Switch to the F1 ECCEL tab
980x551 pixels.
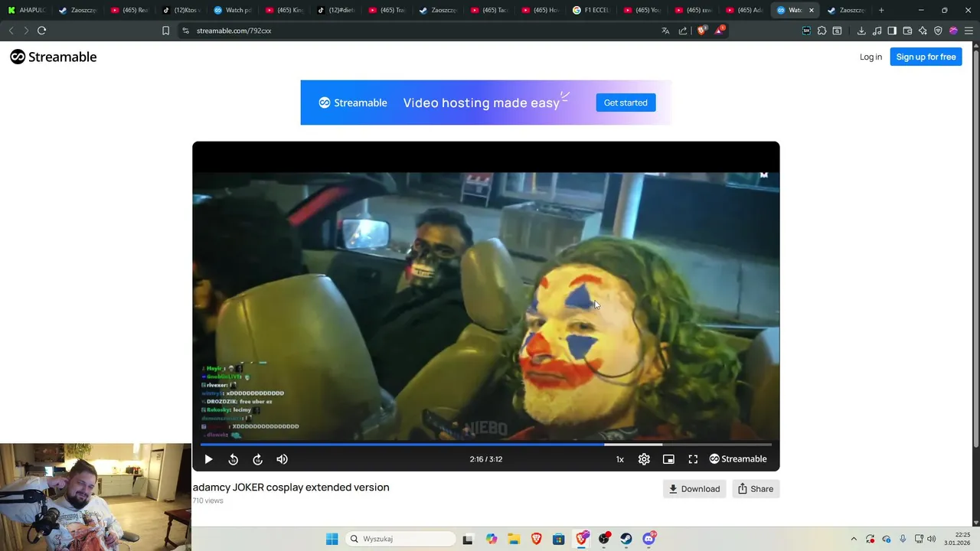click(x=592, y=10)
